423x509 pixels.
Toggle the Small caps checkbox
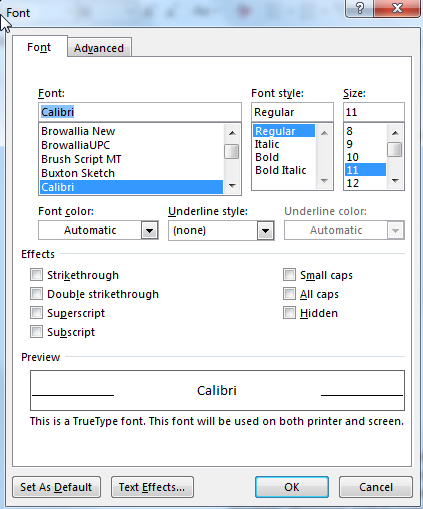(x=289, y=275)
